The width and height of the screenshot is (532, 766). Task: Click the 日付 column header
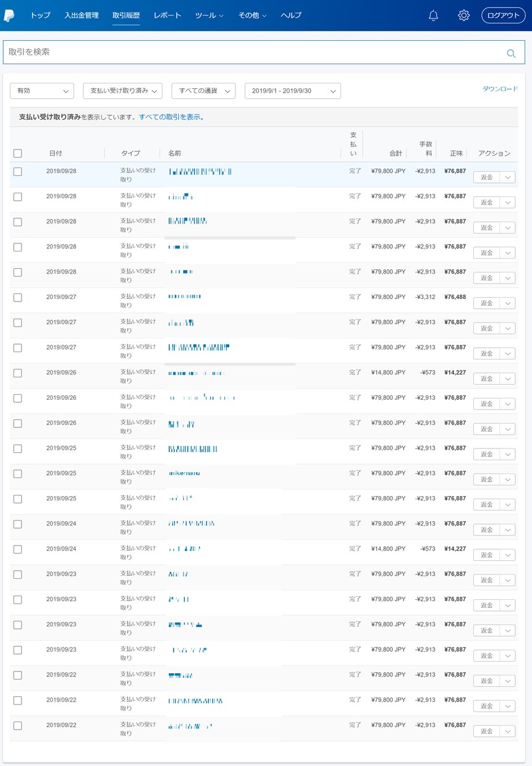point(56,153)
